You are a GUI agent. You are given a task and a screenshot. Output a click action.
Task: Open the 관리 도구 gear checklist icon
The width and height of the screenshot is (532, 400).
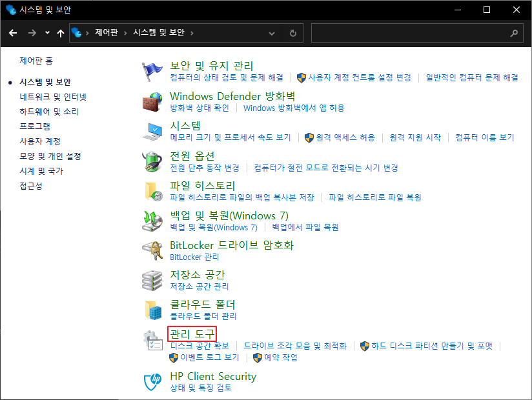[x=152, y=341]
